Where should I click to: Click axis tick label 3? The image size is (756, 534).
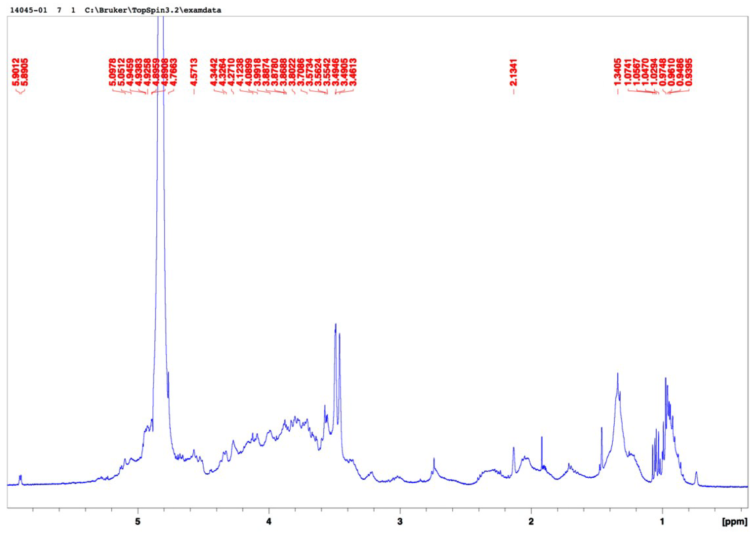(x=400, y=522)
